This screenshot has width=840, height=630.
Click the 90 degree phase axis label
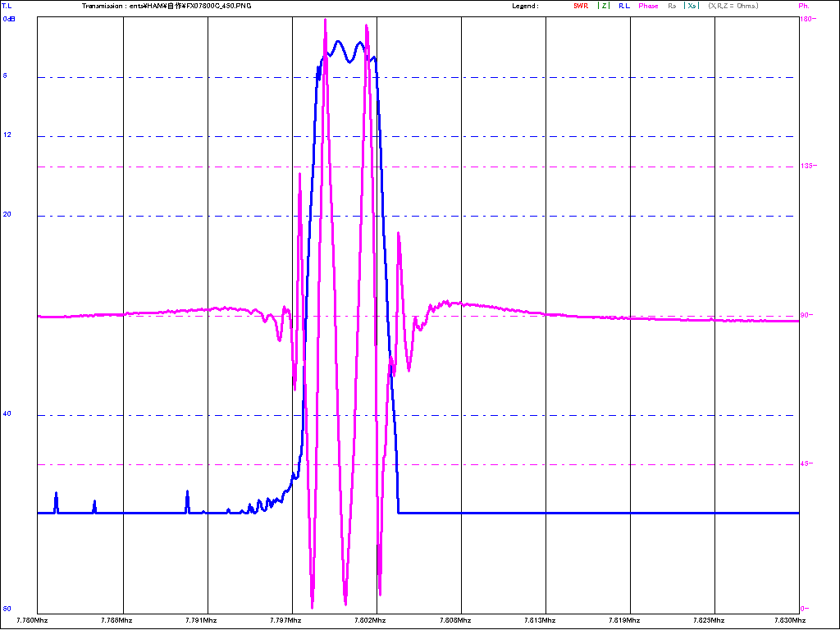[x=806, y=315]
